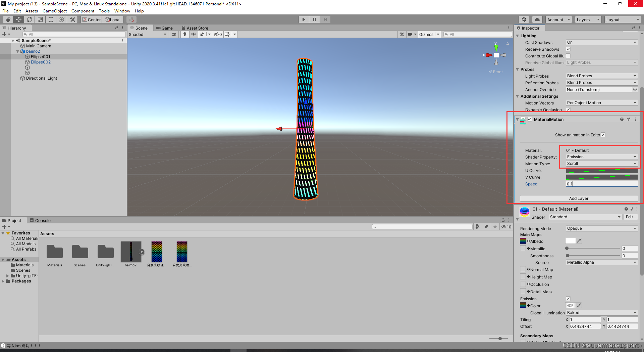644x352 pixels.
Task: Open Motion Vectors dropdown
Action: (x=602, y=103)
